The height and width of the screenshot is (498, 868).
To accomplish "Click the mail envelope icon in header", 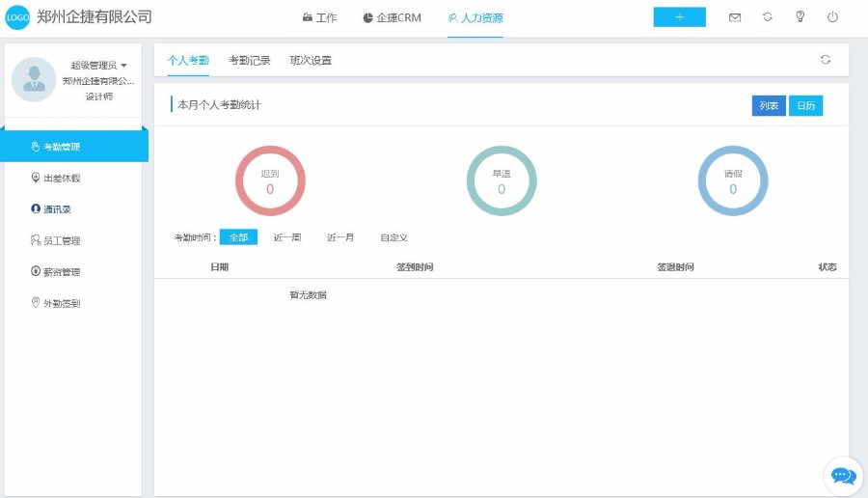I will [735, 17].
